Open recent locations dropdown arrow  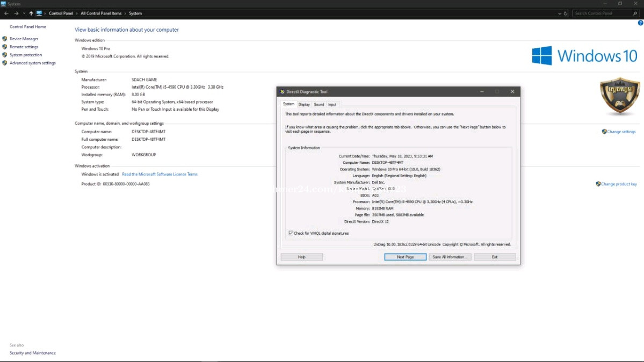pyautogui.click(x=24, y=13)
